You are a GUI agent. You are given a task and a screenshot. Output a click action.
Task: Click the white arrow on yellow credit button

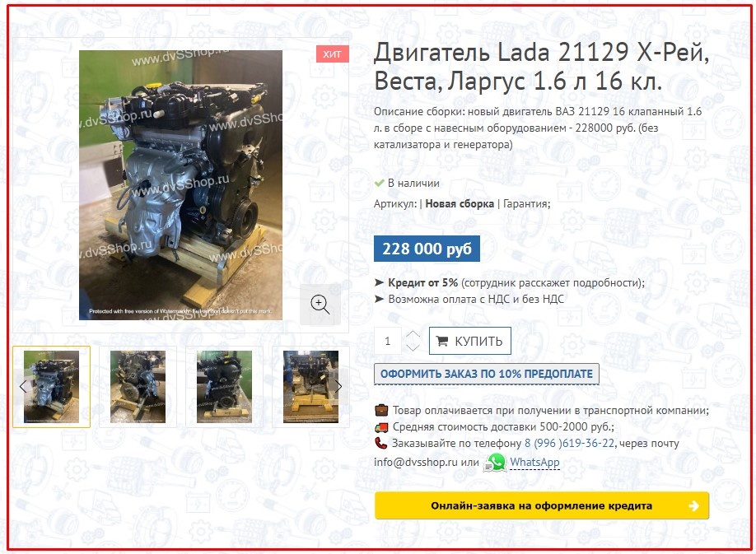[x=693, y=505]
